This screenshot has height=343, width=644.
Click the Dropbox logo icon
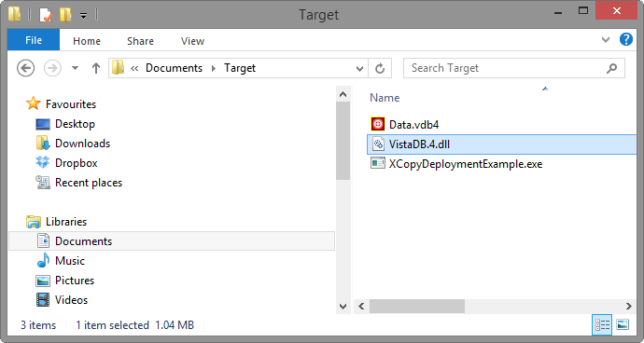tap(43, 162)
